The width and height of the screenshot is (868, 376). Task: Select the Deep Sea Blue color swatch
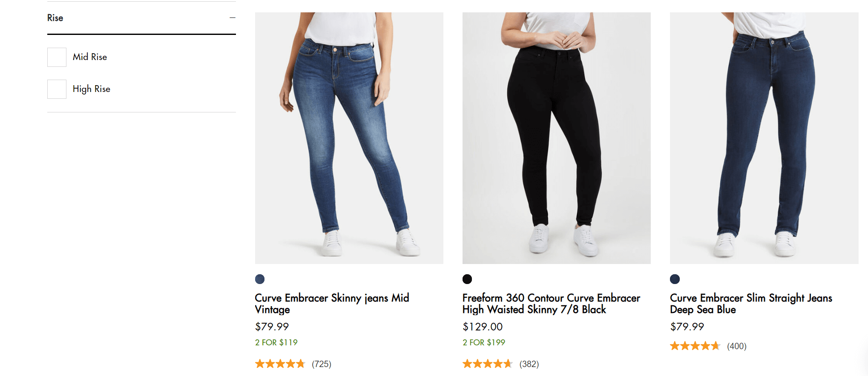[675, 279]
